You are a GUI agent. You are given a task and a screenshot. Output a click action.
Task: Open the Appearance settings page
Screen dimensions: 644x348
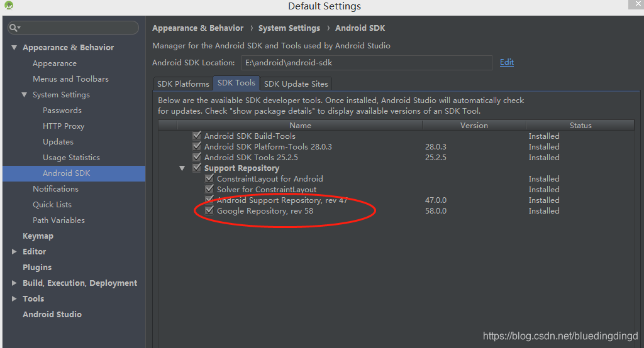[x=55, y=63]
